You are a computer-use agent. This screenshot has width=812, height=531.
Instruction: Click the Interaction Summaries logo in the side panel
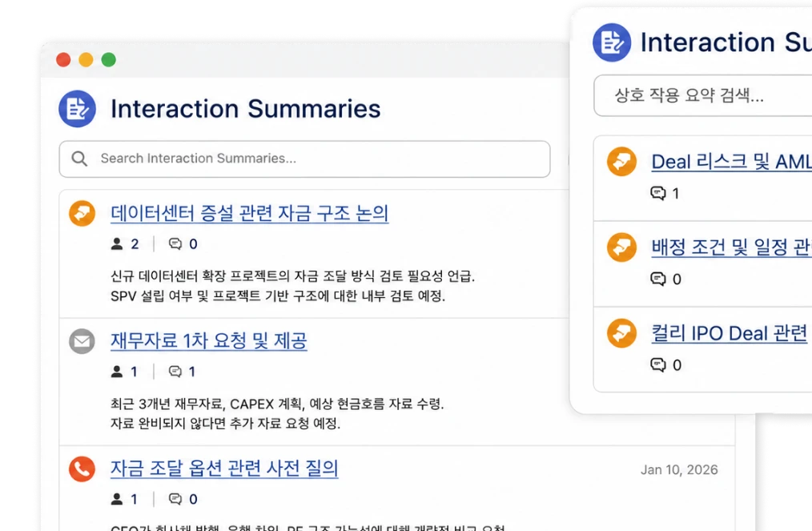click(612, 42)
